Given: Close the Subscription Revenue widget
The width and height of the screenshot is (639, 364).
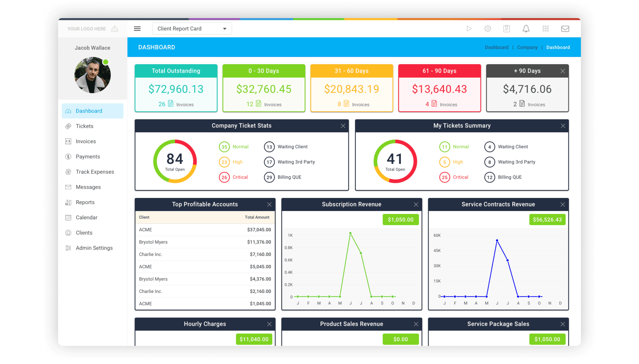Looking at the screenshot, I should [x=416, y=204].
